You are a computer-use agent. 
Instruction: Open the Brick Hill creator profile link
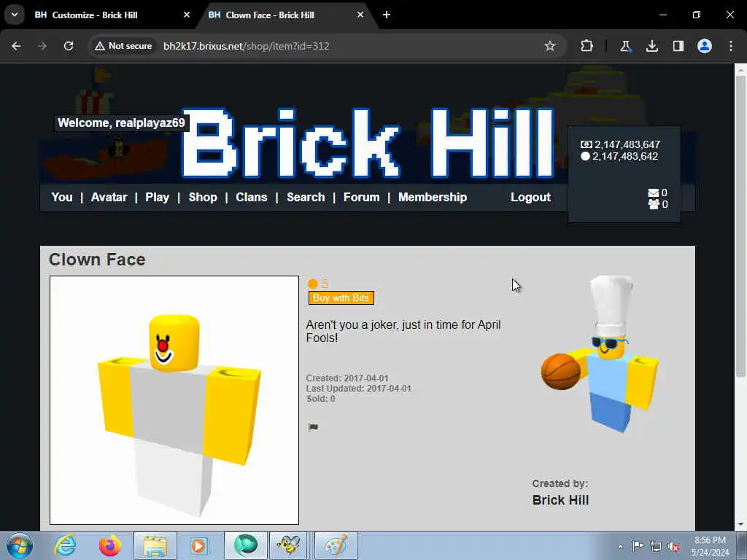tap(560, 500)
